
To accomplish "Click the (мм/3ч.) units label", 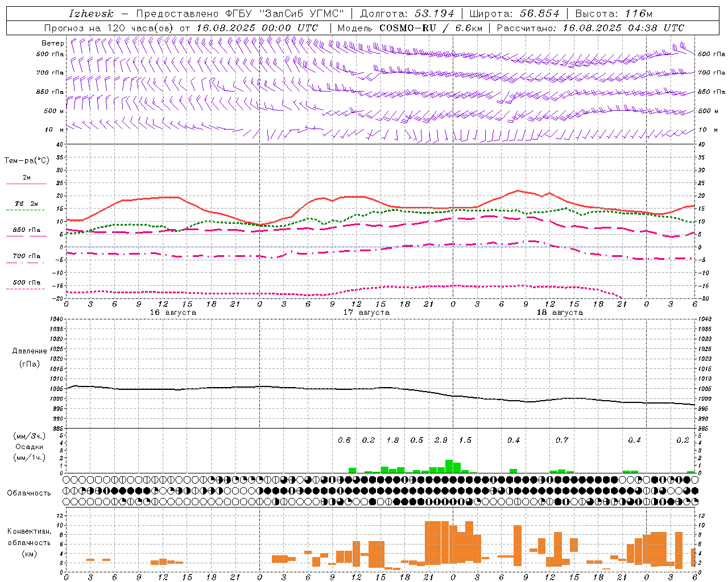I will point(30,436).
